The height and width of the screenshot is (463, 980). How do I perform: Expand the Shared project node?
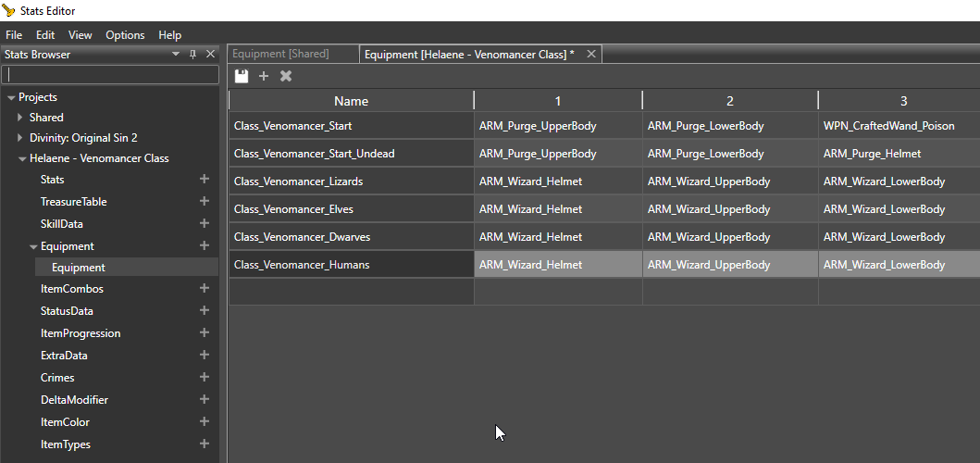click(x=20, y=118)
